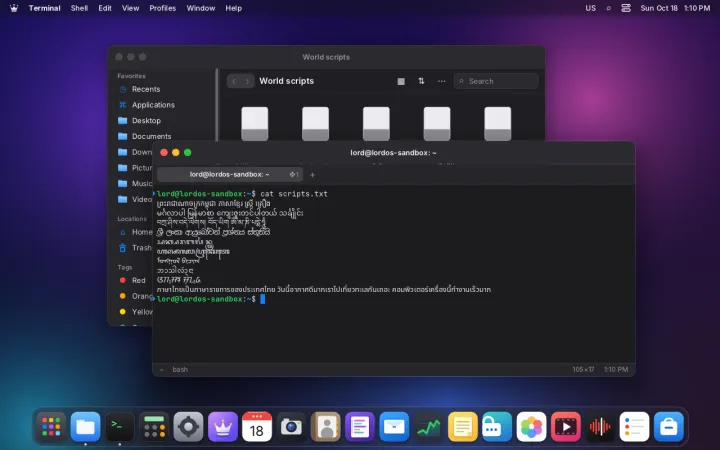Add a new terminal tab with plus

tap(312, 174)
